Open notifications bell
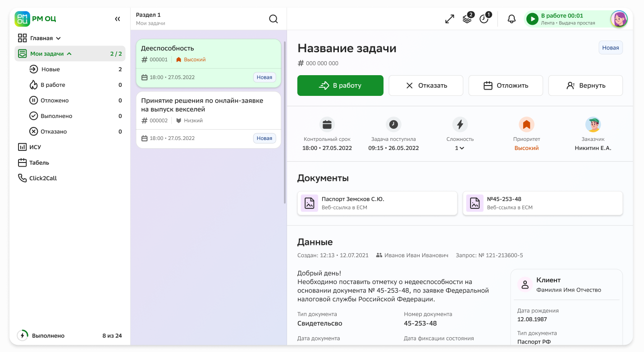 (x=512, y=19)
